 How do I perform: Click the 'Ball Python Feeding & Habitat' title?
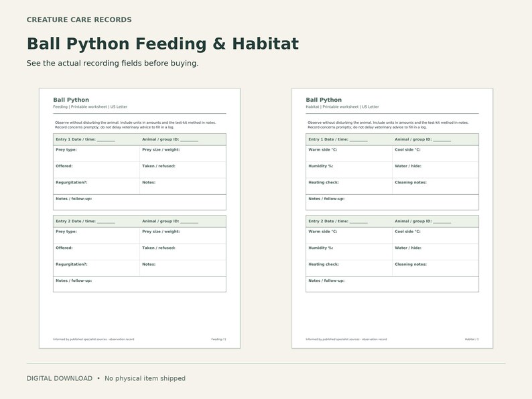[x=163, y=44]
